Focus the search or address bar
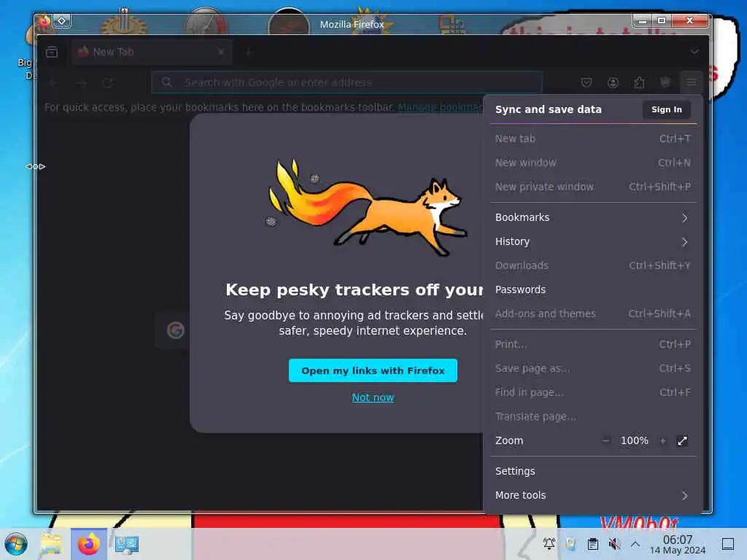Screen dimensions: 747x560 (x=347, y=82)
